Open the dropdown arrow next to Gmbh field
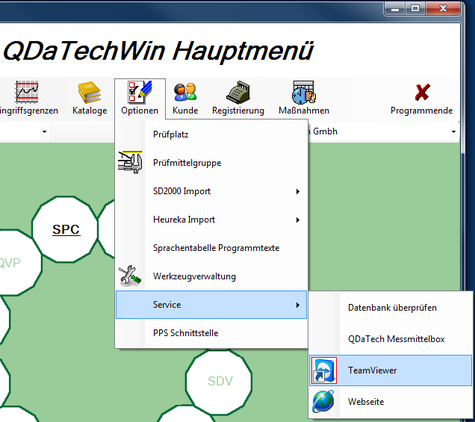 pyautogui.click(x=453, y=131)
